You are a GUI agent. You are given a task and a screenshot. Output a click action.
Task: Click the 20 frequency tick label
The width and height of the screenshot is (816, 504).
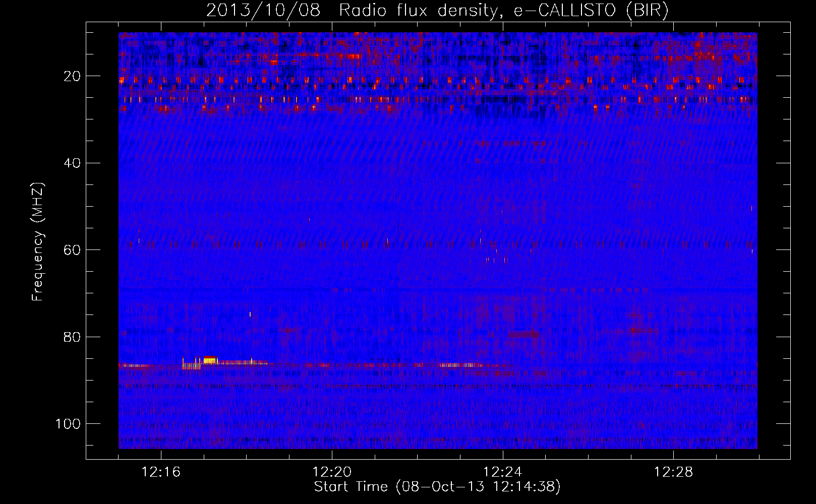point(73,76)
